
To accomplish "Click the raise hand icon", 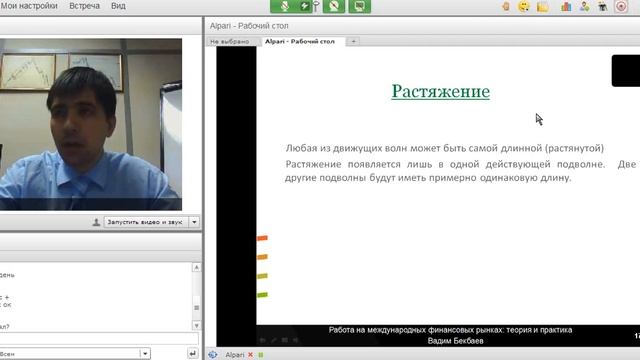I will point(506,6).
